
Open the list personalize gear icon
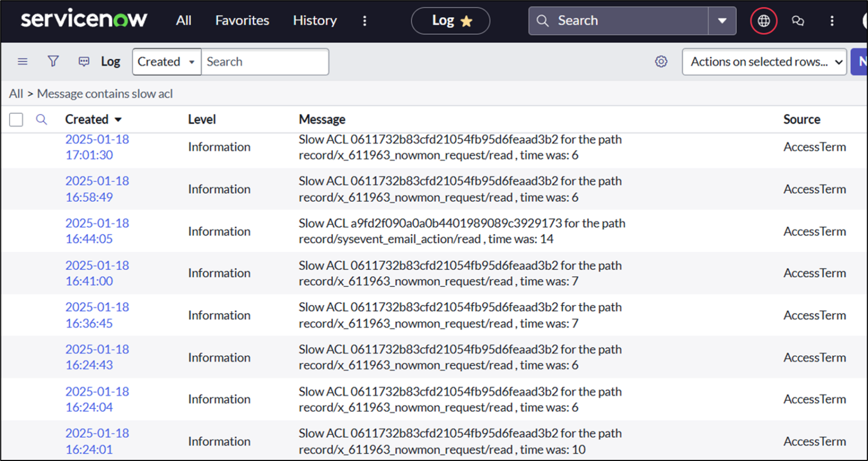tap(661, 62)
